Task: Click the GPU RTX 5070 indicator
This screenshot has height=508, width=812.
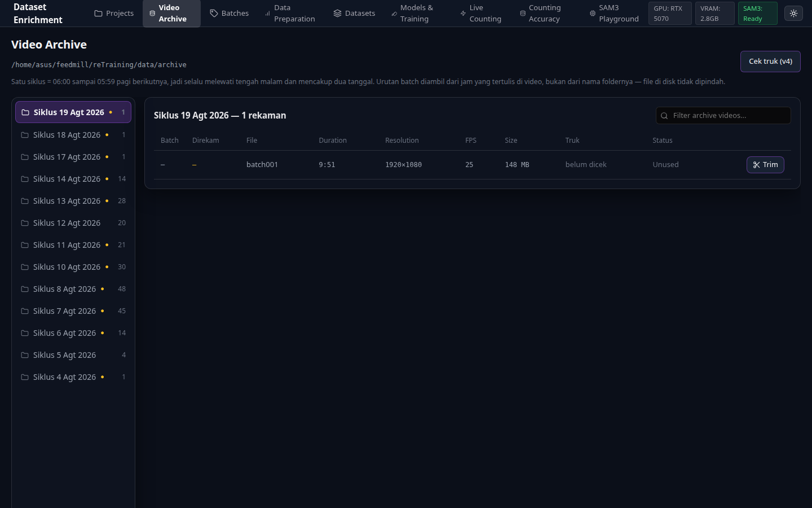Action: [670, 14]
